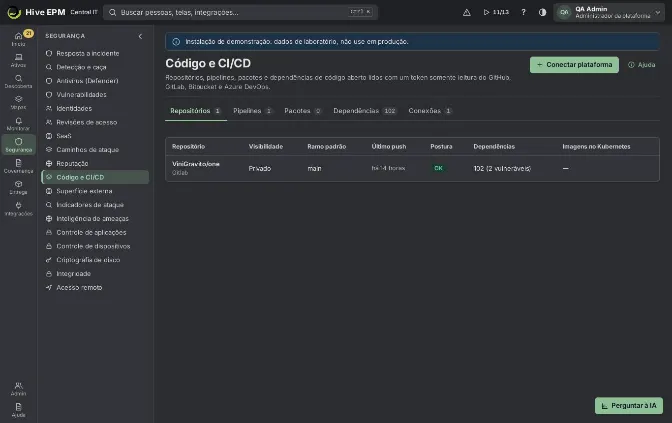Collapse the Segurança sidebar panel
Image resolution: width=672 pixels, height=423 pixels.
click(x=140, y=36)
